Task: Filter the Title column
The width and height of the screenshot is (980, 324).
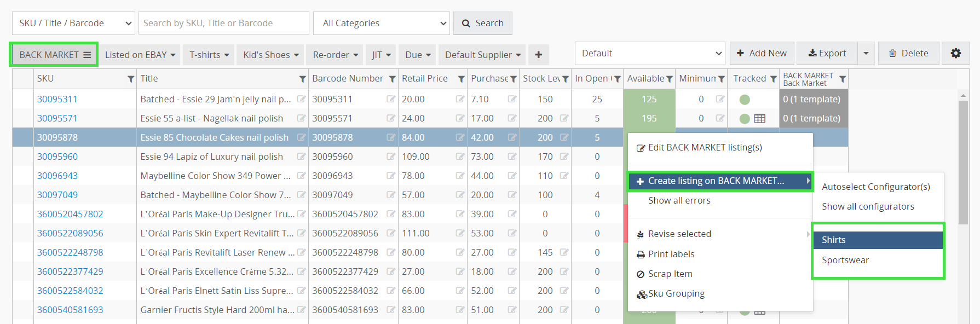Action: click(x=302, y=79)
